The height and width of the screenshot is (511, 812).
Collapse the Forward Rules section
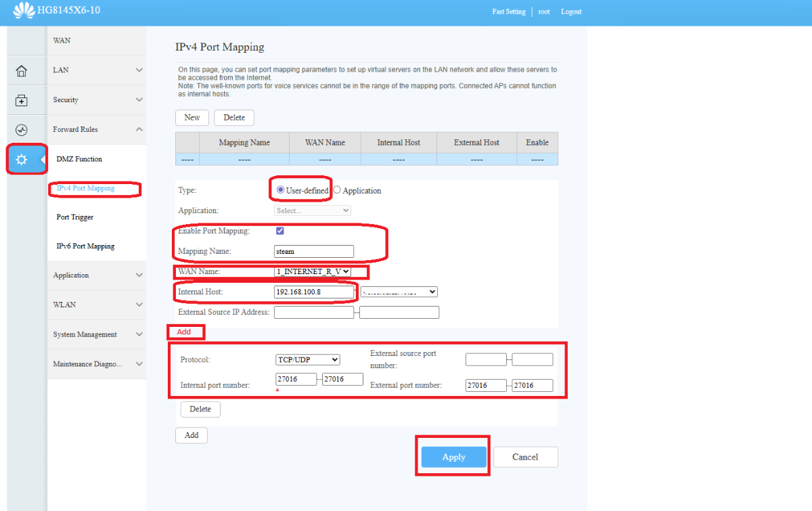click(x=97, y=129)
